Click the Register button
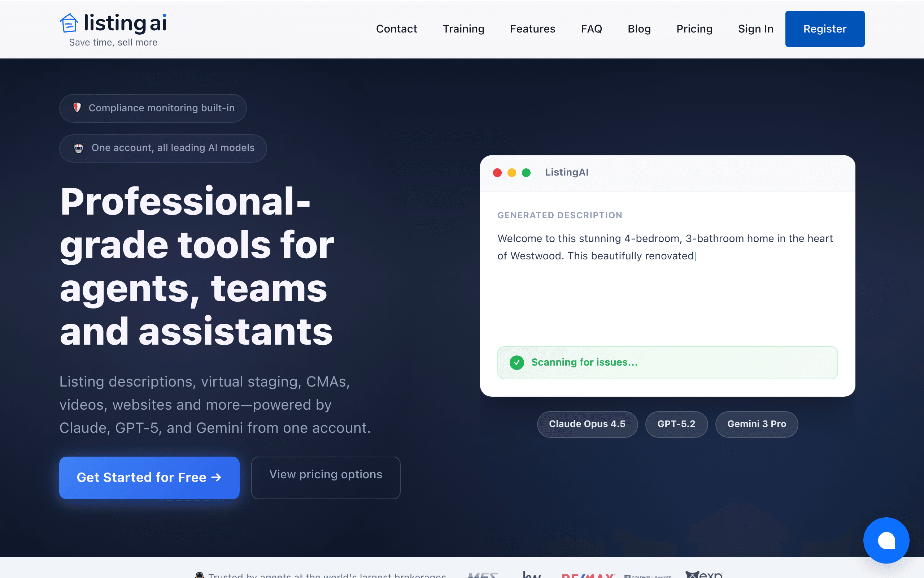 coord(825,29)
